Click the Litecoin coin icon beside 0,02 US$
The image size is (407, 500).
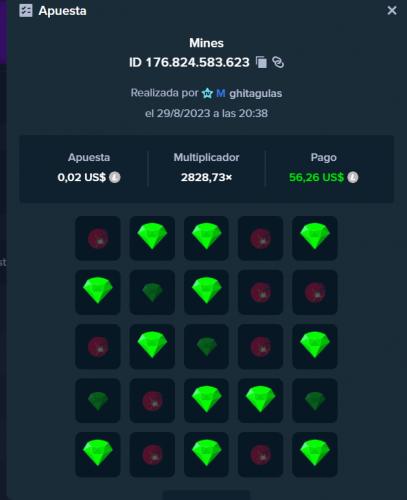coord(115,177)
